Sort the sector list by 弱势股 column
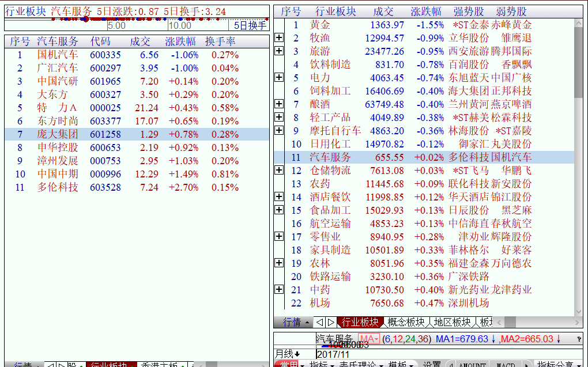The height and width of the screenshot is (367, 588). (511, 12)
